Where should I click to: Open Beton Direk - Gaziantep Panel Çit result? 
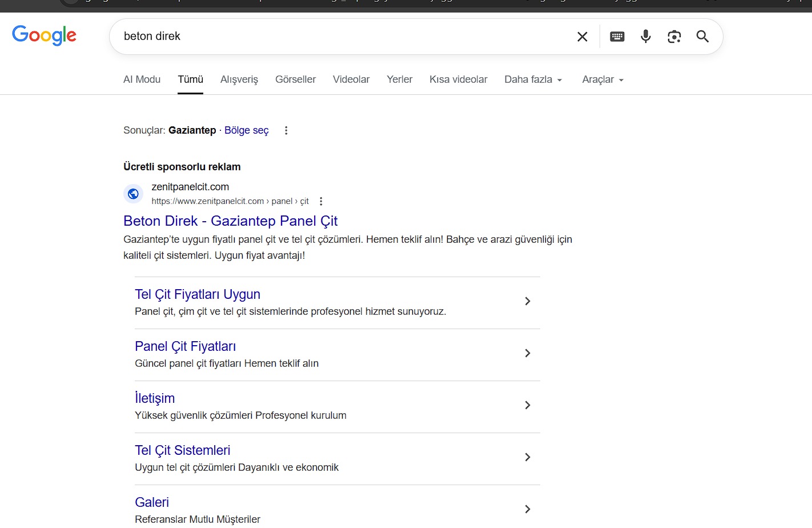230,221
